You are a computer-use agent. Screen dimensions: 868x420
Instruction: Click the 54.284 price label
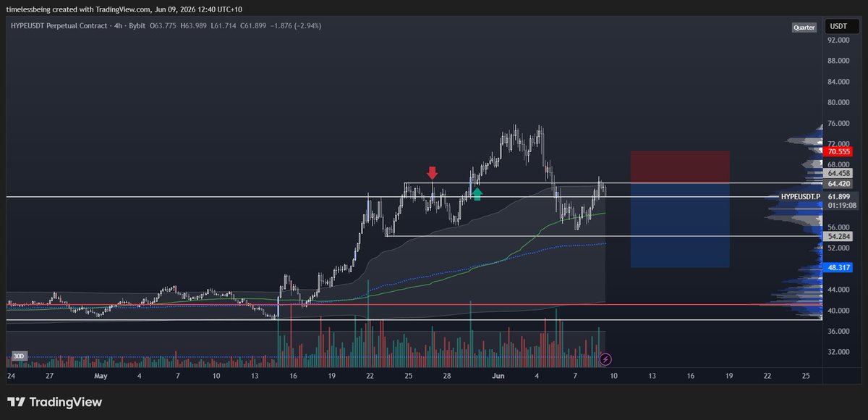(x=838, y=237)
